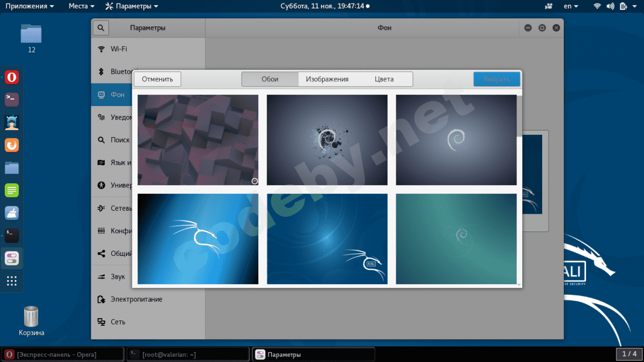Click the wallpaper chooser vertical scrollbar

point(519,116)
